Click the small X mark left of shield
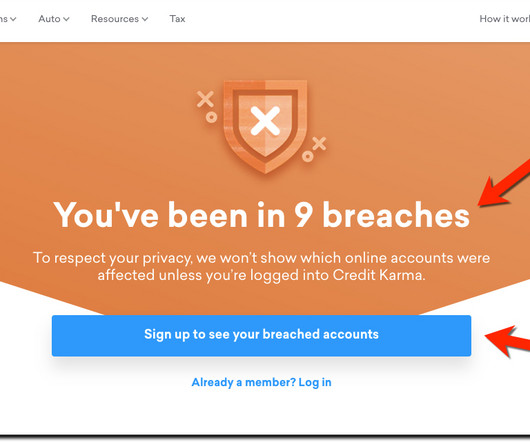530x442 pixels. 205,99
